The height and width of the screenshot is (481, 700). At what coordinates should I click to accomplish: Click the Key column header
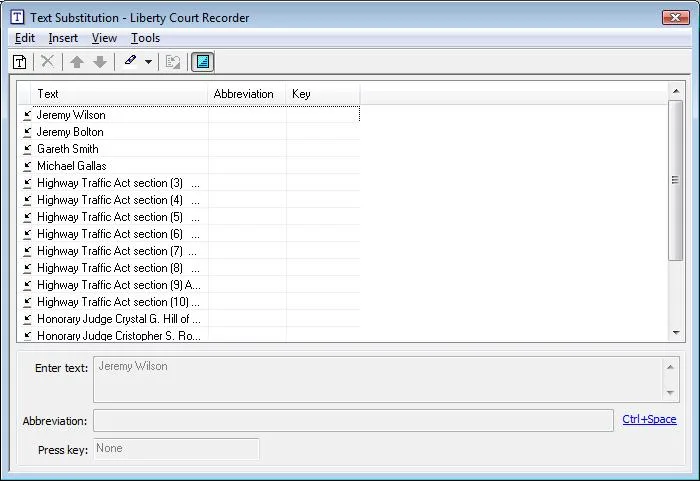[323, 94]
